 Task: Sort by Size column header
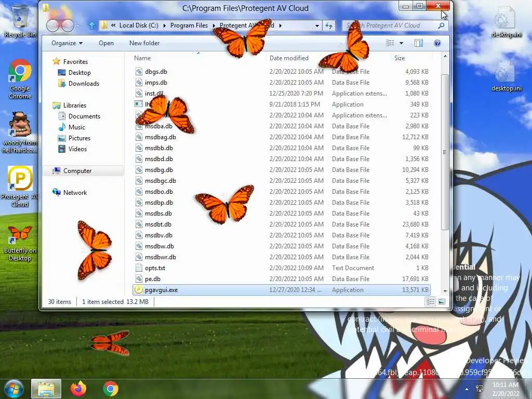coord(400,58)
